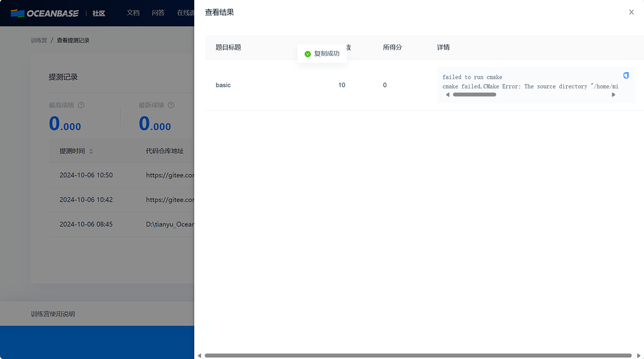Click the 社区 label next to logo
Image resolution: width=644 pixels, height=359 pixels.
(x=98, y=14)
